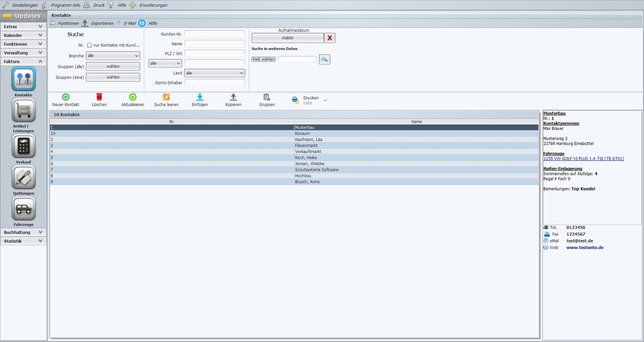Clear Aufnahmedatum with the red X
Image resolution: width=644 pixels, height=342 pixels.
(330, 38)
